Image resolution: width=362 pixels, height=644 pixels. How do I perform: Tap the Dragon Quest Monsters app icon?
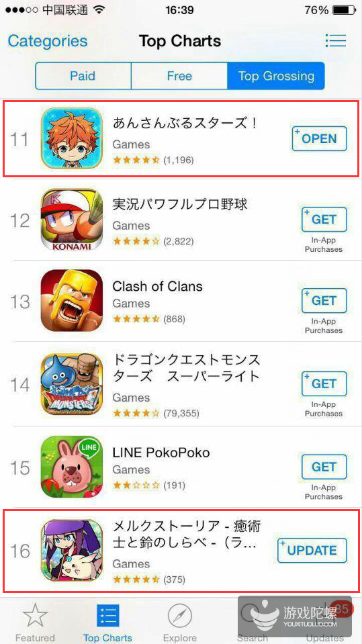click(x=72, y=384)
